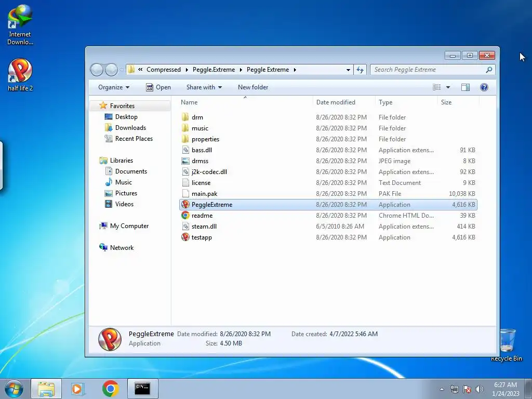Launch Windows Media Player from taskbar
The height and width of the screenshot is (399, 532).
pyautogui.click(x=77, y=389)
